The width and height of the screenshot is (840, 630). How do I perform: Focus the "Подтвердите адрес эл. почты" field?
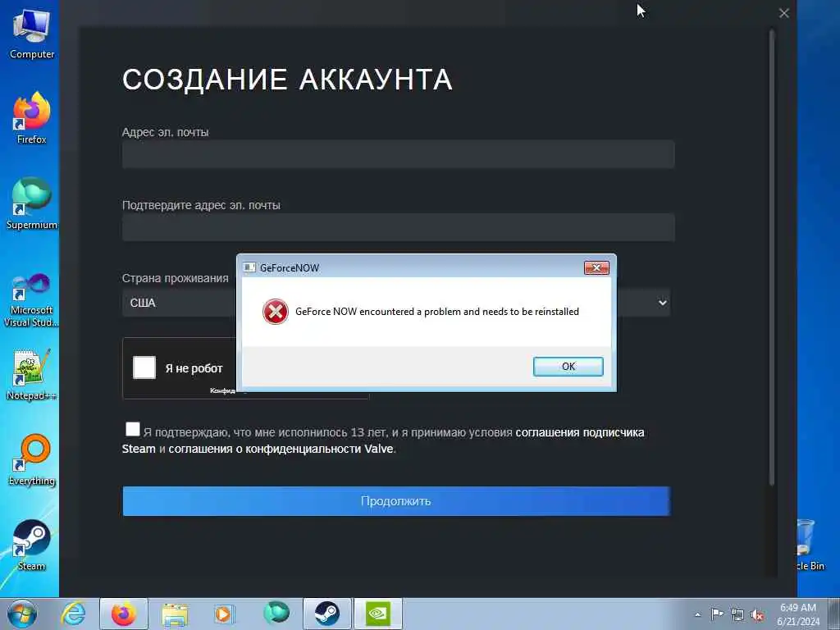pyautogui.click(x=398, y=227)
